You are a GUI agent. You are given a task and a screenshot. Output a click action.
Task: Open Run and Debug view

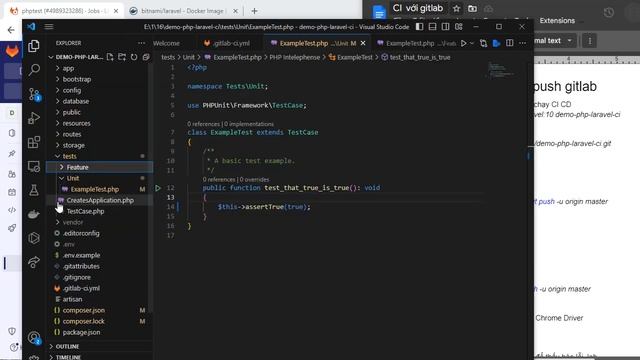34,118
